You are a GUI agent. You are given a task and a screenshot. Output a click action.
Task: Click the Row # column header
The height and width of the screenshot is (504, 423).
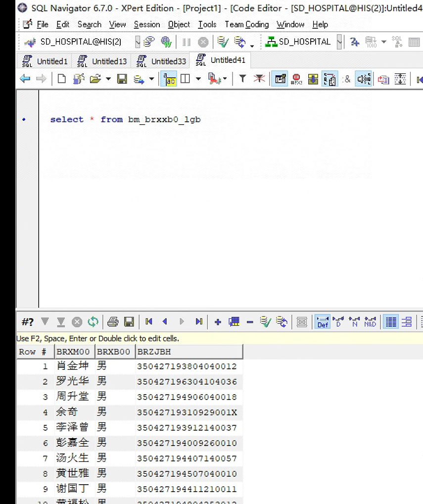click(35, 352)
